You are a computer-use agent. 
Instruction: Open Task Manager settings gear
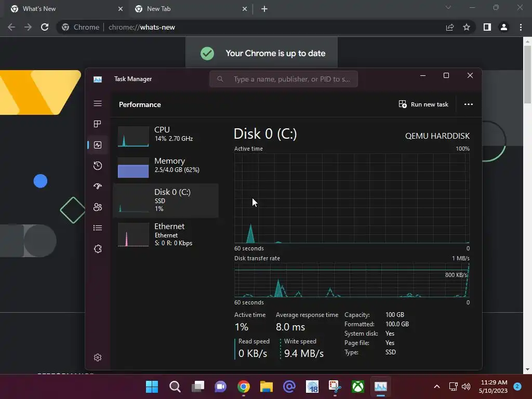pos(98,357)
